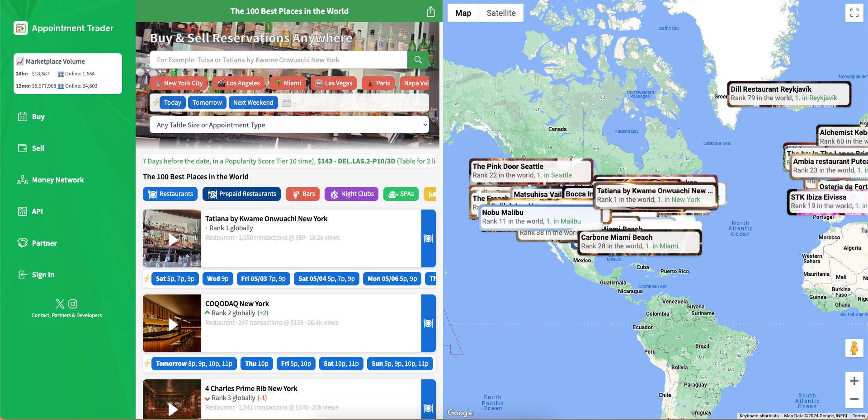Viewport: 868px width, 420px height.
Task: Show the Restaurants category
Action: point(170,194)
